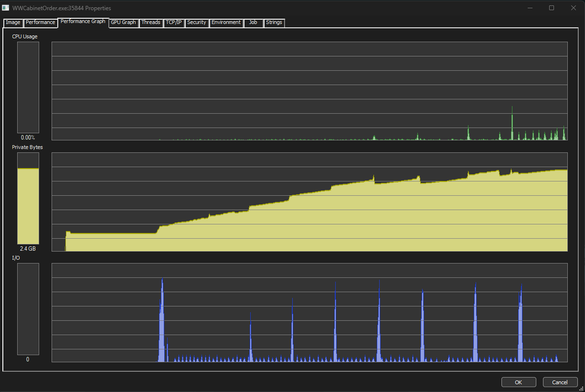Go to the Security tab
Viewport: 585px width, 392px height.
(197, 23)
